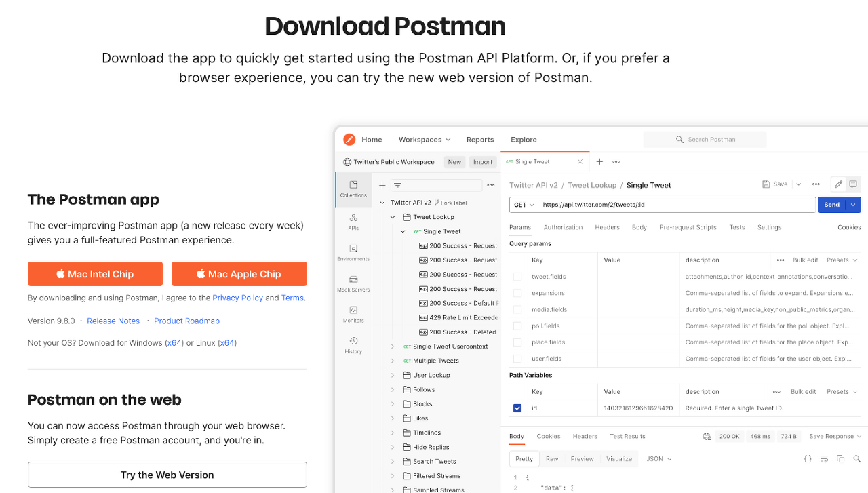Select the Raw response view tab
This screenshot has height=493, width=868.
pyautogui.click(x=552, y=459)
